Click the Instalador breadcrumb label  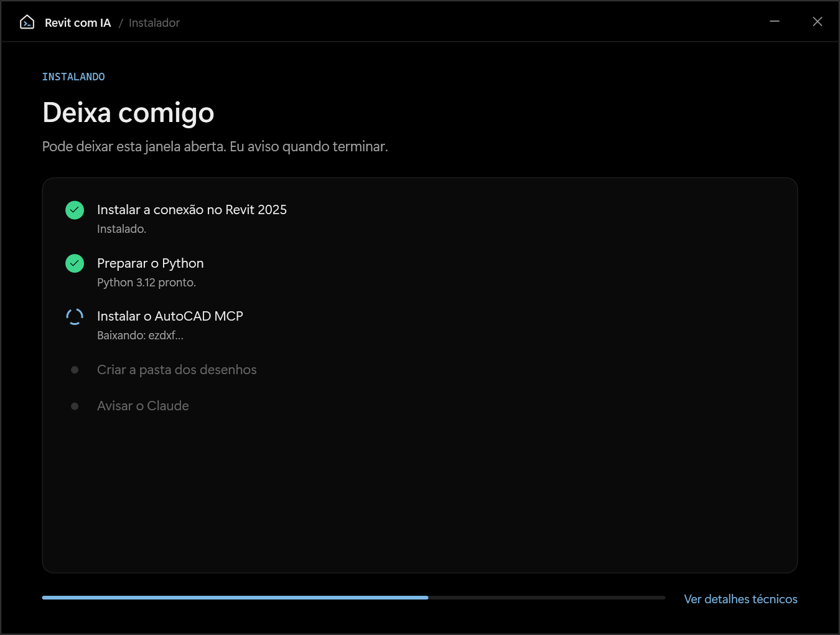(154, 23)
